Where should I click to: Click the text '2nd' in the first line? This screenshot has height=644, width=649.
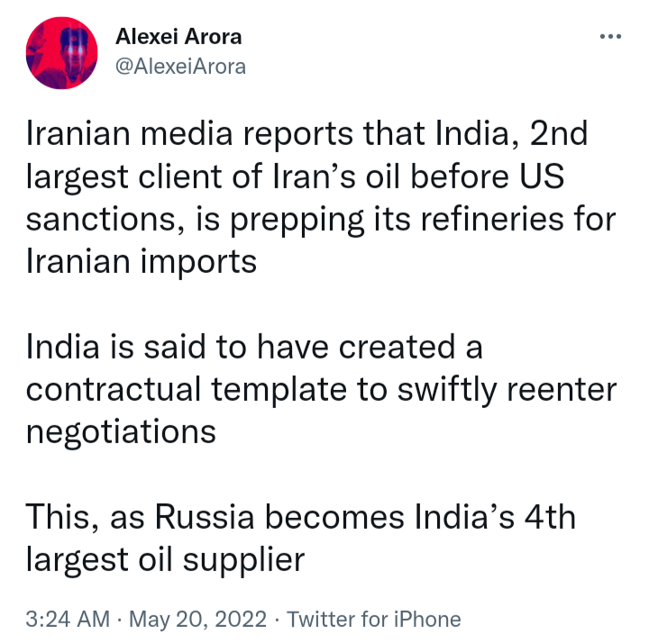click(x=559, y=133)
